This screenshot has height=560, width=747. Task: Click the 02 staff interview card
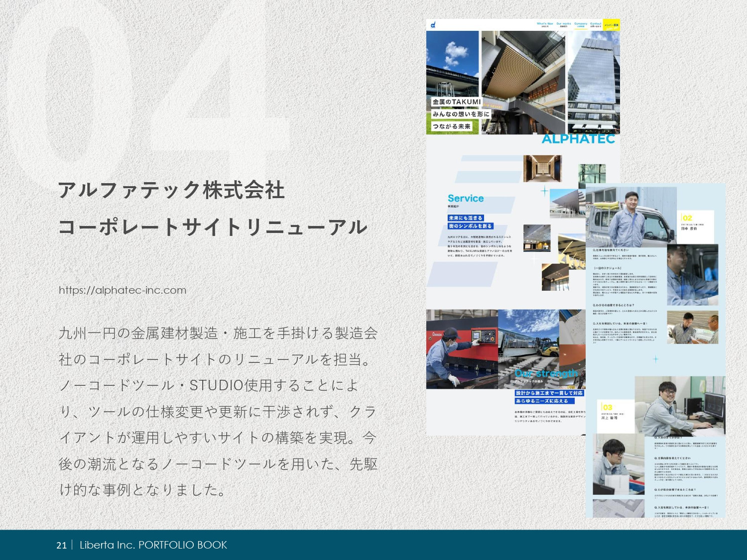697,227
